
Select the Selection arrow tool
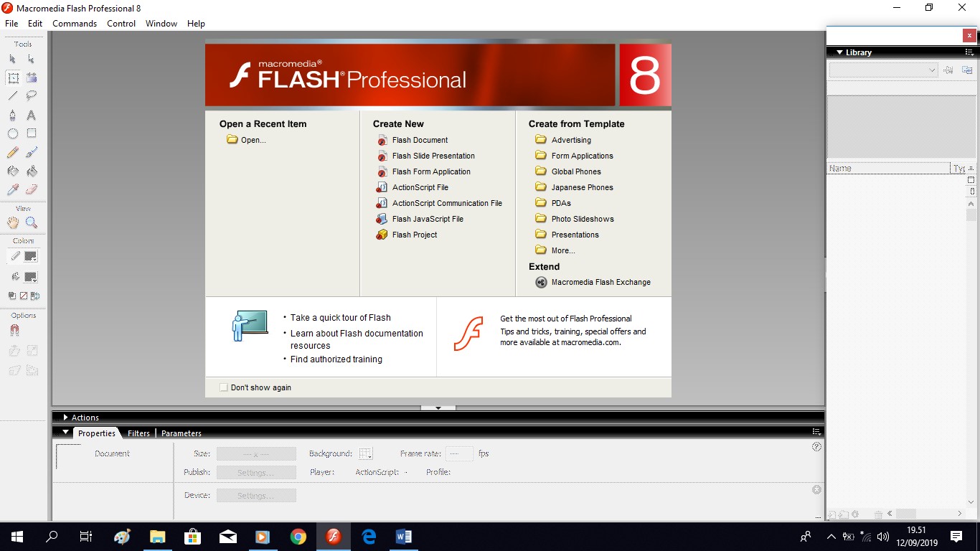point(13,59)
